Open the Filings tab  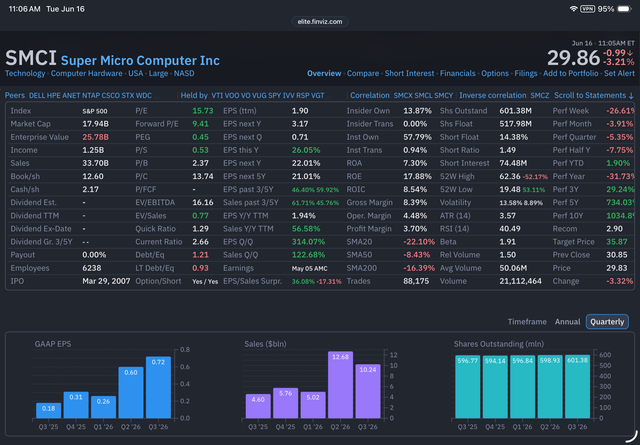click(526, 73)
